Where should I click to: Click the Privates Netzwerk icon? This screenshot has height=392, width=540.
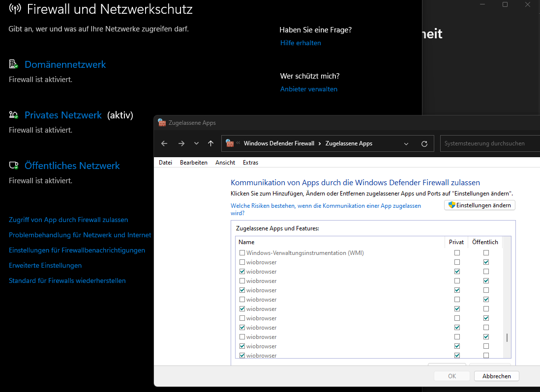pos(13,115)
